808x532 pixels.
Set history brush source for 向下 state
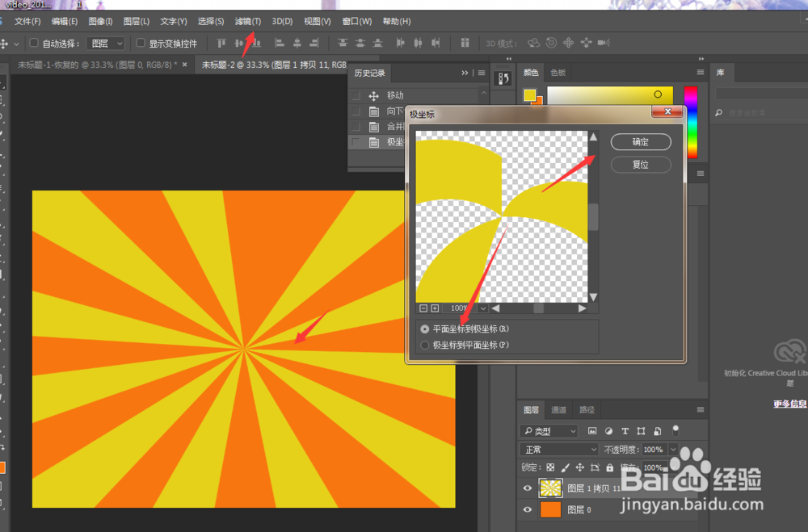coord(356,111)
